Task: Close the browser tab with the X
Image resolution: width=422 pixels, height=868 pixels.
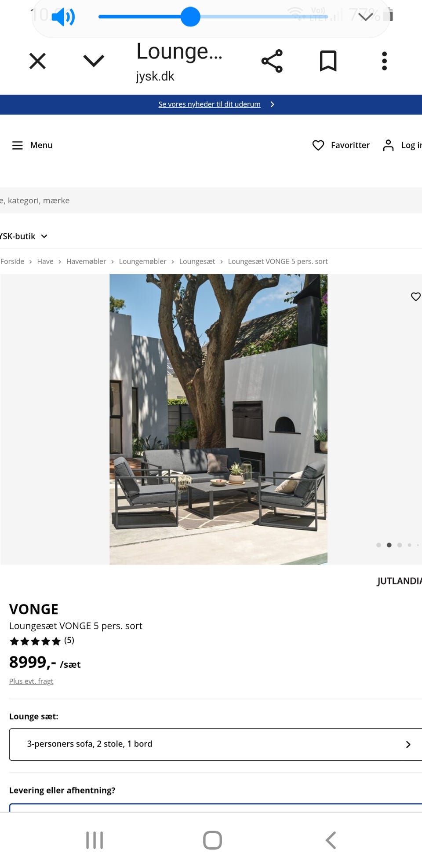Action: (37, 61)
